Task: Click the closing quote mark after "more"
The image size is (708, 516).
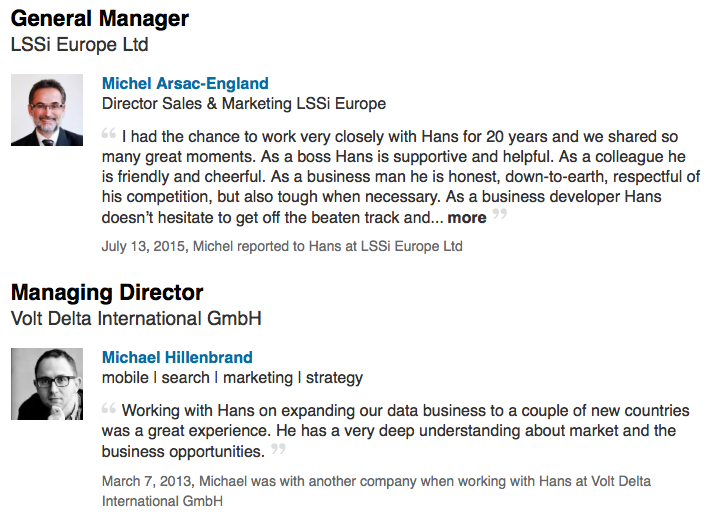Action: [499, 214]
